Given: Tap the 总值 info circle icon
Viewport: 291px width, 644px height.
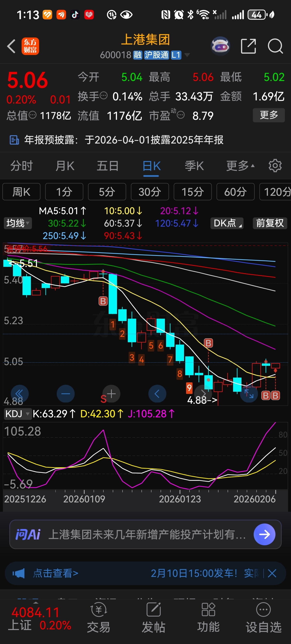Looking at the screenshot, I should point(33,115).
